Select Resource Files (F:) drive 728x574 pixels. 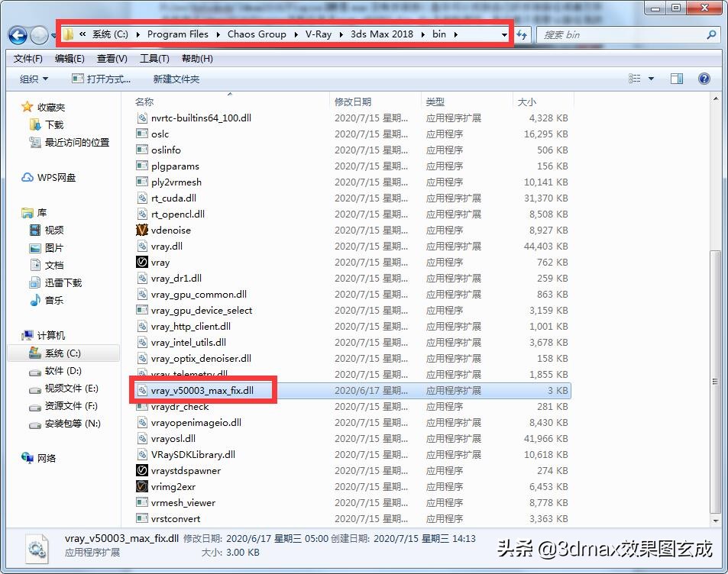tap(63, 406)
